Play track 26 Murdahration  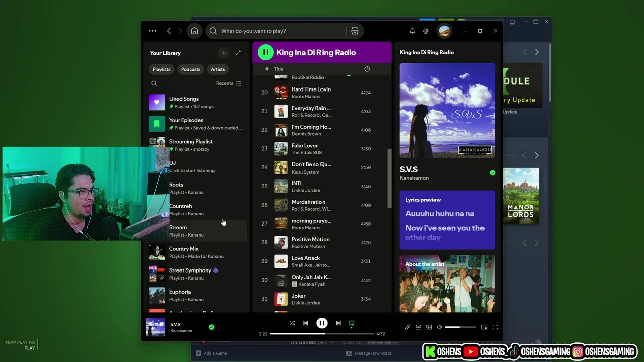click(x=322, y=205)
